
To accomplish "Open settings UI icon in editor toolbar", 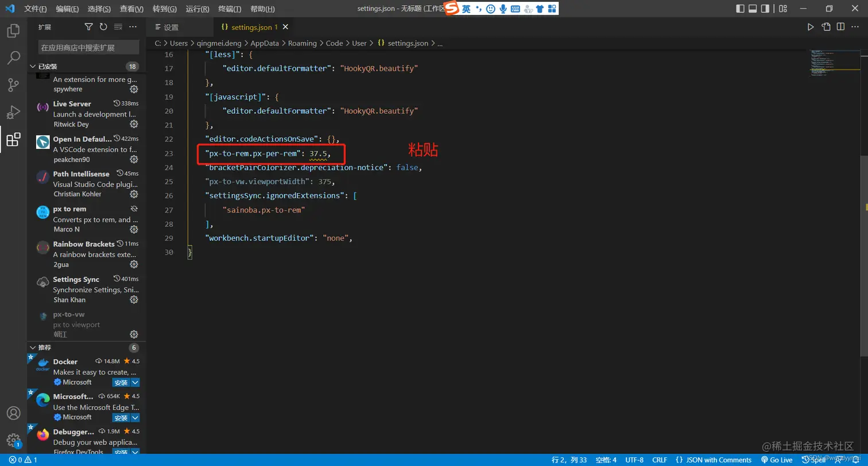I will pyautogui.click(x=826, y=27).
